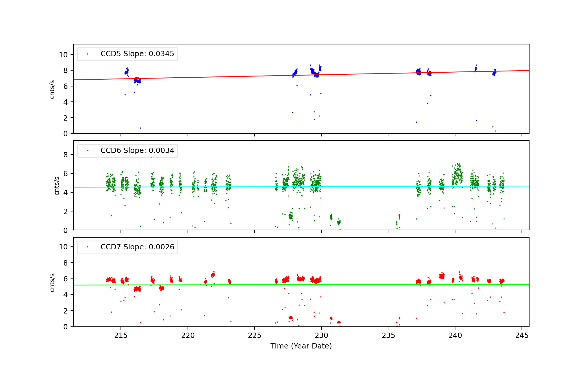Screen dimensions: 588x367
Task: Click the CCD5 Slope legend entry
Action: tap(137, 54)
